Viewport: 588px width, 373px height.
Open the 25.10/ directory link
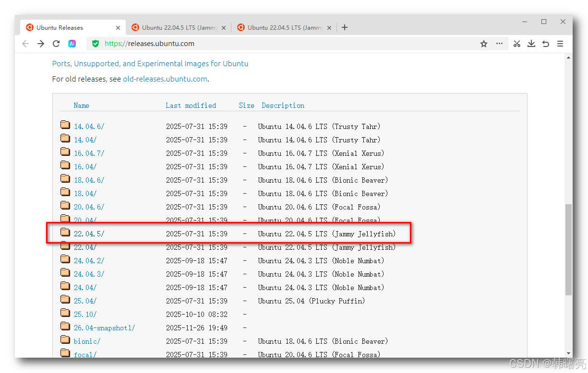click(x=85, y=315)
